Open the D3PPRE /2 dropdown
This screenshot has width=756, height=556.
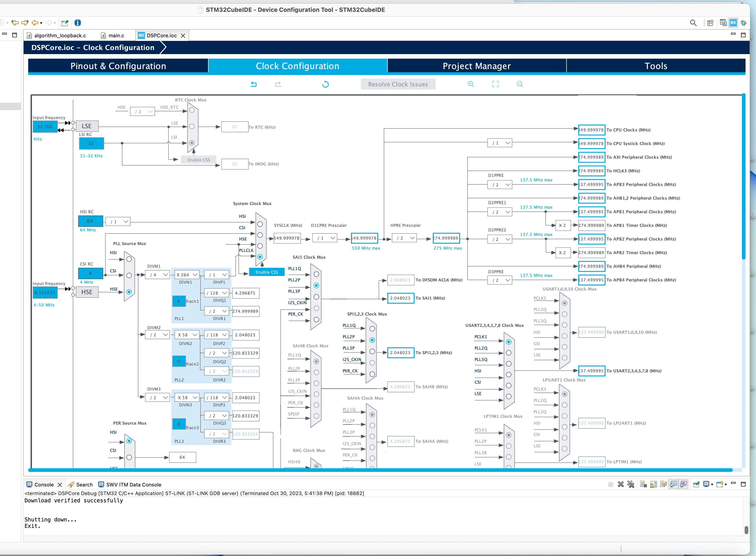(500, 280)
